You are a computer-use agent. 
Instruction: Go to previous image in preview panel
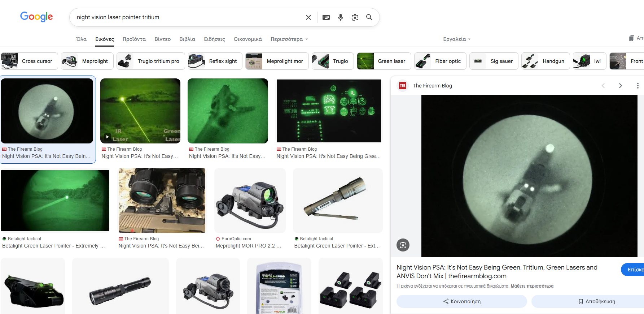pyautogui.click(x=603, y=86)
